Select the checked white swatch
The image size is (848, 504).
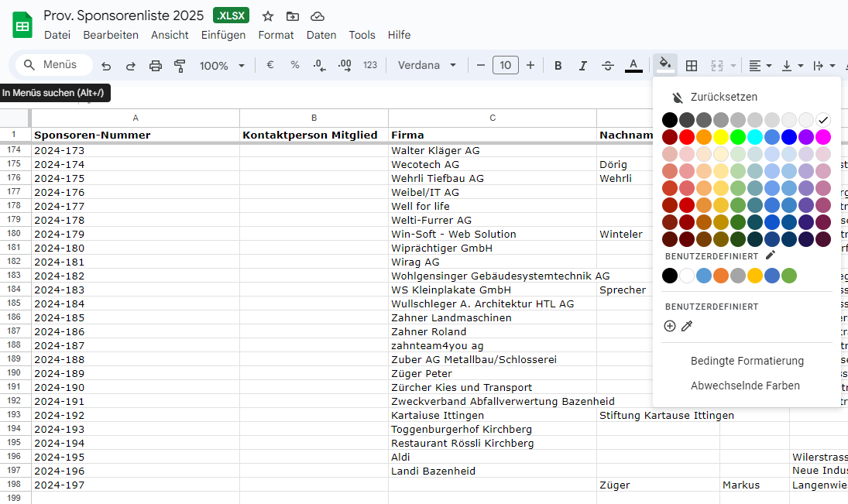[x=823, y=120]
